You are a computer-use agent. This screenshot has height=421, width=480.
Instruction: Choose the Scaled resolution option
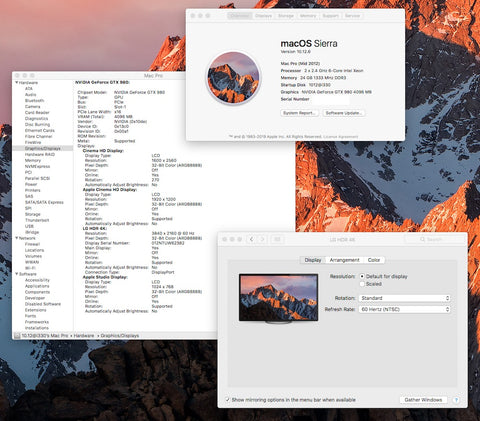coord(362,284)
